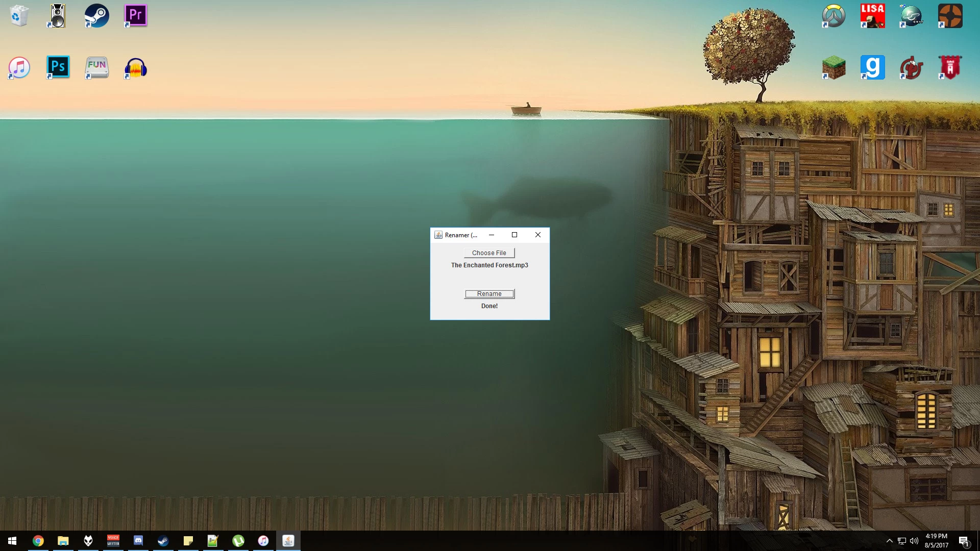Select the LISA game desktop shortcut
The height and width of the screenshot is (551, 980).
[872, 15]
